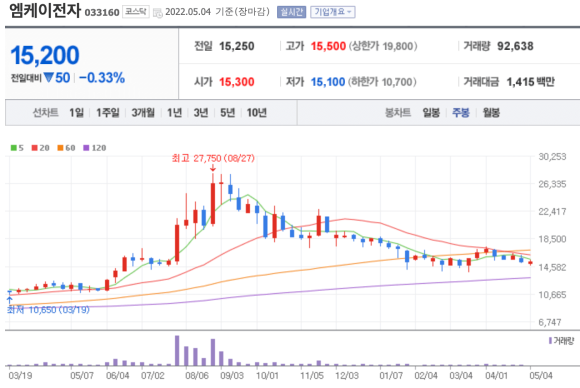This screenshot has height=388, width=580.
Task: Click the down triangle beside 50
Action: click(48, 77)
